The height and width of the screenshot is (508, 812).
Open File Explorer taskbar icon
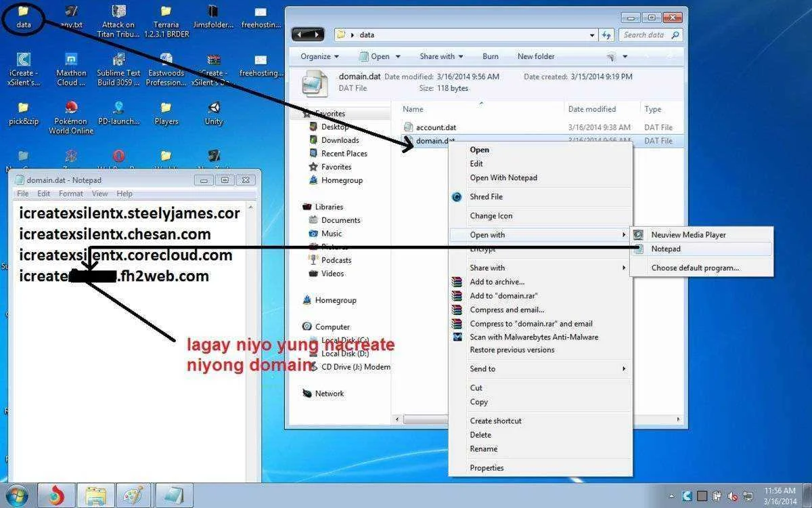[95, 496]
